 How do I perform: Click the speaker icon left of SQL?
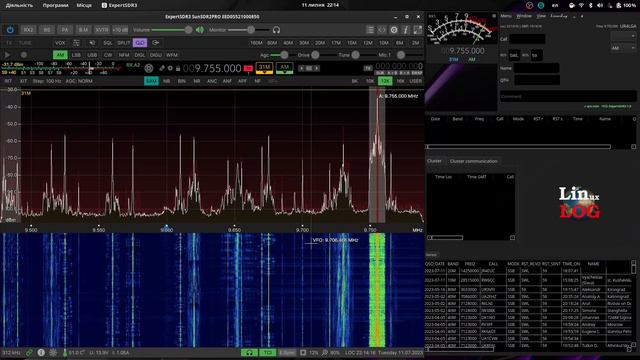tap(92, 42)
